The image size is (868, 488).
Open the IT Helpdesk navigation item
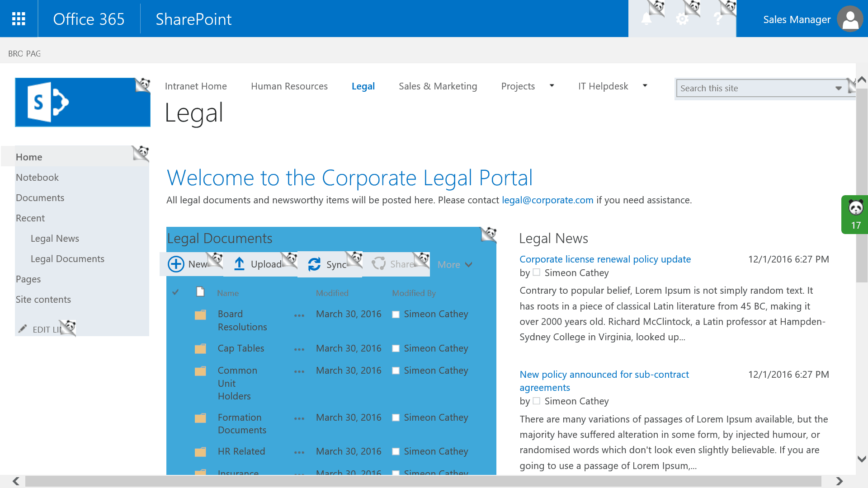coord(603,86)
